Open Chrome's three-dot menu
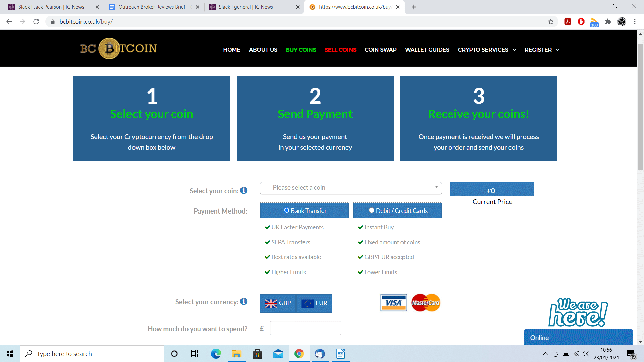Viewport: 644px width, 362px height. point(635,22)
